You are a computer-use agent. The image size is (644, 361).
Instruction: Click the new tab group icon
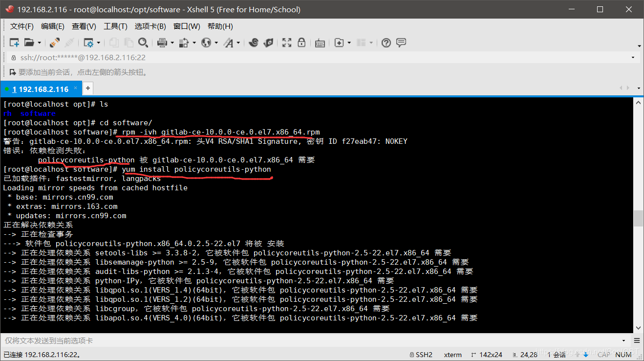click(339, 43)
